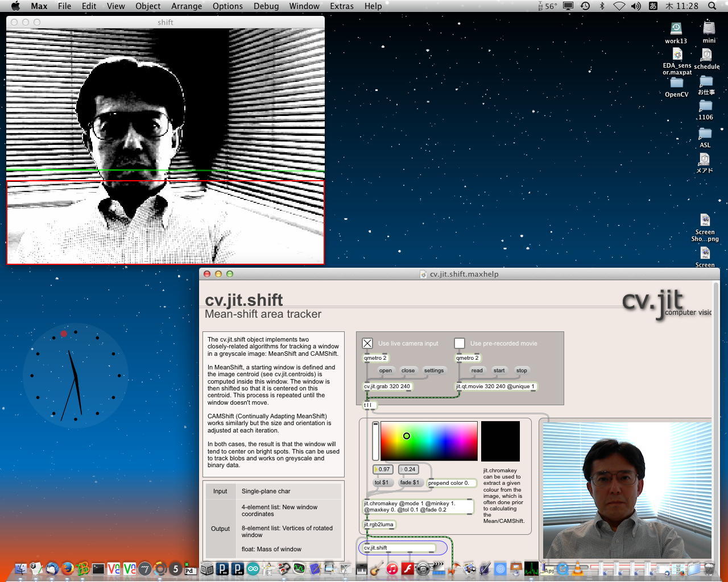728x582 pixels.
Task: Open the Pd application in the dock
Action: pyautogui.click(x=191, y=568)
